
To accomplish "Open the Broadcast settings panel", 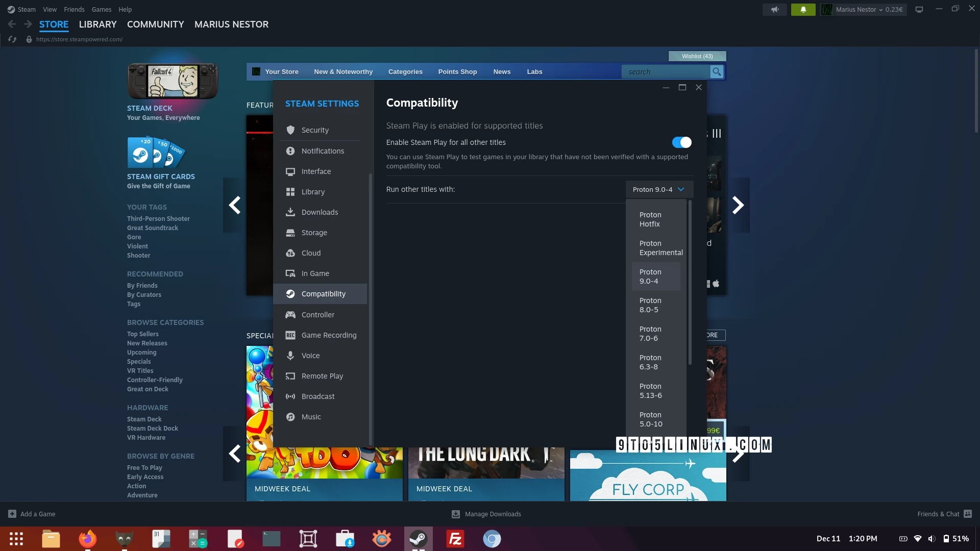I will coord(317,396).
